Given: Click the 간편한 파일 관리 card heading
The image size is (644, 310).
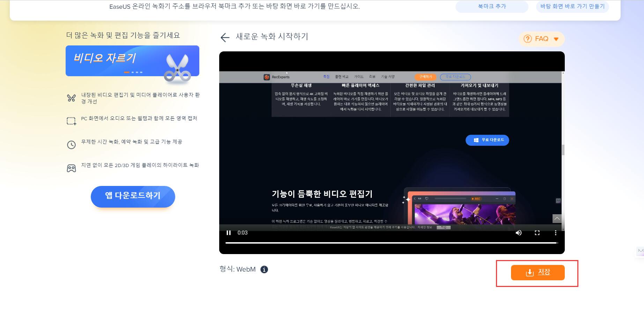Looking at the screenshot, I should [x=420, y=86].
